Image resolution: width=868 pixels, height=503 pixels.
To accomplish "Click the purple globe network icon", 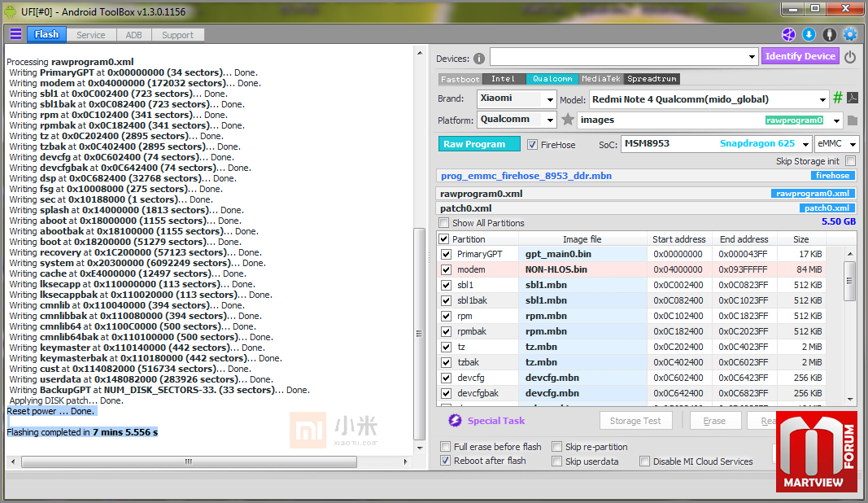I will click(x=788, y=34).
